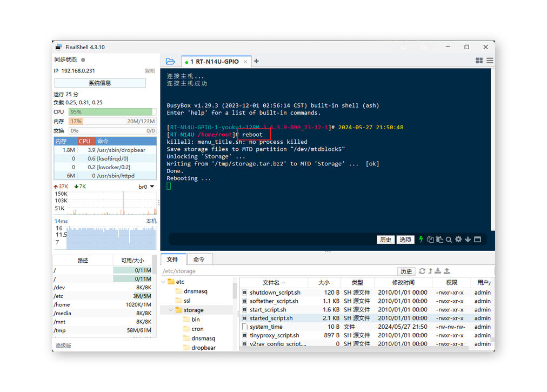Paste into terminal using the paste icon

click(x=439, y=240)
